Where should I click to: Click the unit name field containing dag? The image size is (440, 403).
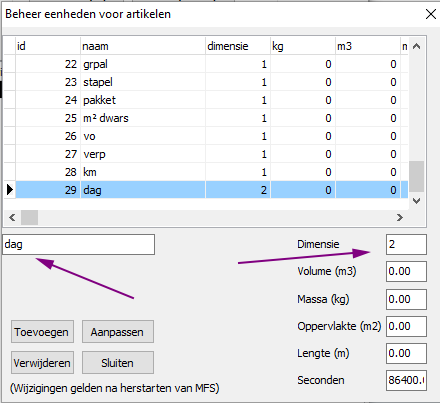tap(79, 244)
